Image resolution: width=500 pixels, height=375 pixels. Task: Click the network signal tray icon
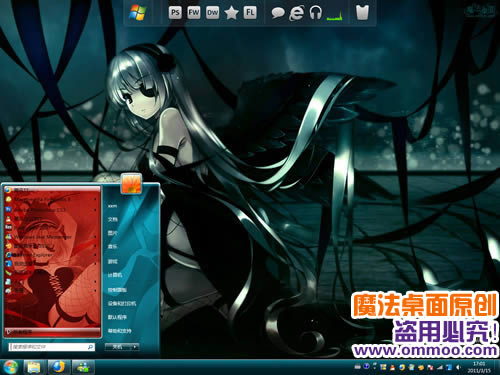(x=440, y=367)
